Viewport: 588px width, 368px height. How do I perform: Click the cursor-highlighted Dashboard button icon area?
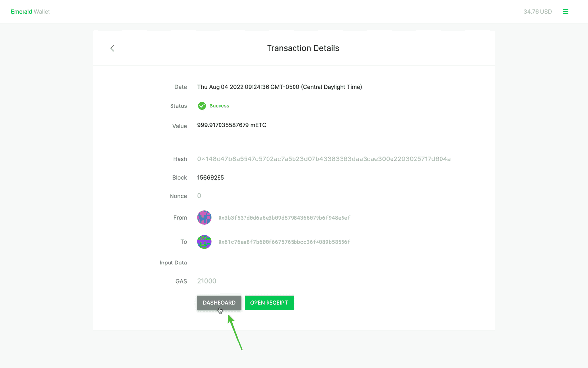click(x=219, y=310)
